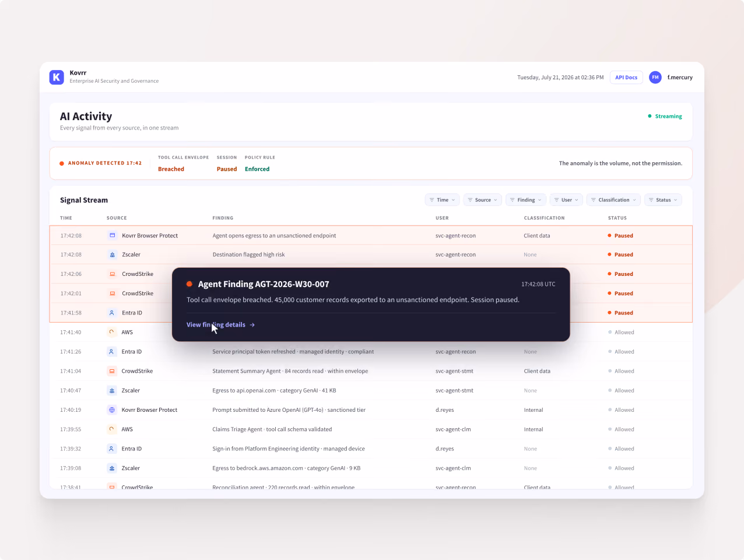Click Kovrr Browser Protect icon in 17:40:19 row
The image size is (744, 560).
click(x=112, y=410)
